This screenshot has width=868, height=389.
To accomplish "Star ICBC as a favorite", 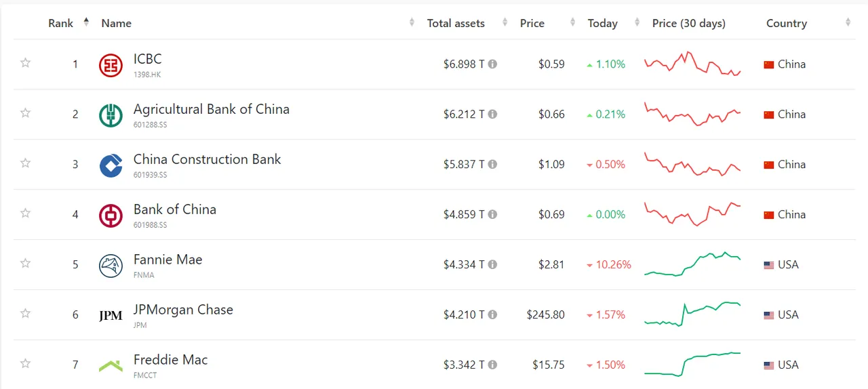I will [25, 63].
